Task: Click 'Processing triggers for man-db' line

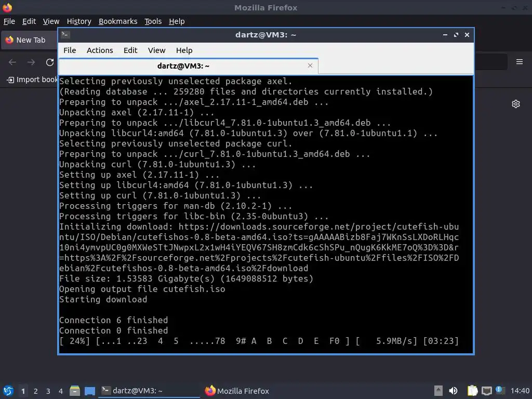Action: [176, 206]
